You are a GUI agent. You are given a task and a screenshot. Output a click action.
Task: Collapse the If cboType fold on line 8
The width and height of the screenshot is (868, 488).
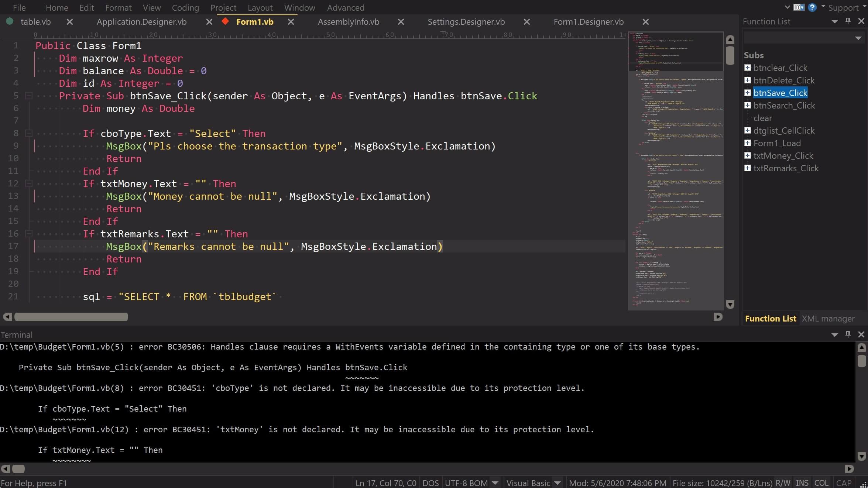coord(28,134)
